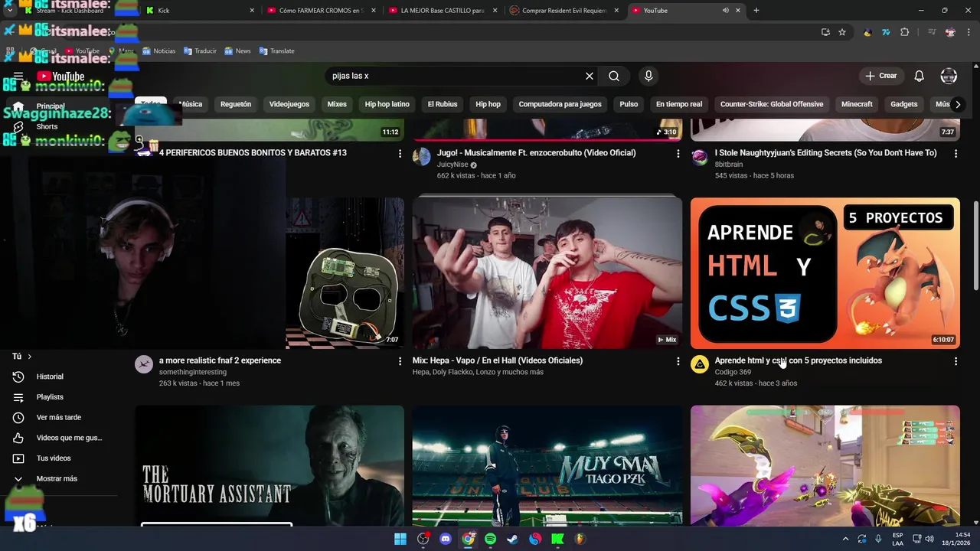Click the taskbar volume icon
This screenshot has height=551, width=980.
[929, 539]
